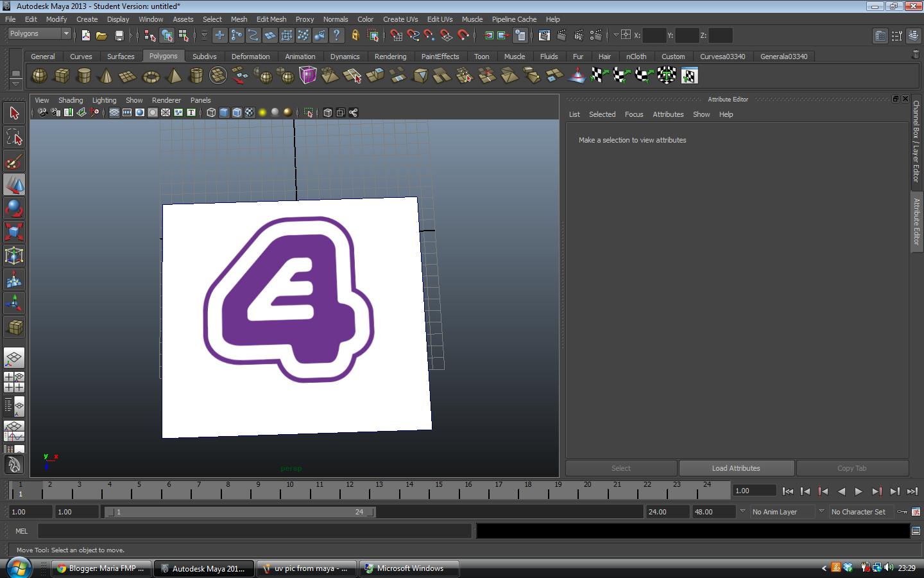The image size is (924, 578).
Task: Open the Polygons menu set dropdown
Action: coord(40,34)
